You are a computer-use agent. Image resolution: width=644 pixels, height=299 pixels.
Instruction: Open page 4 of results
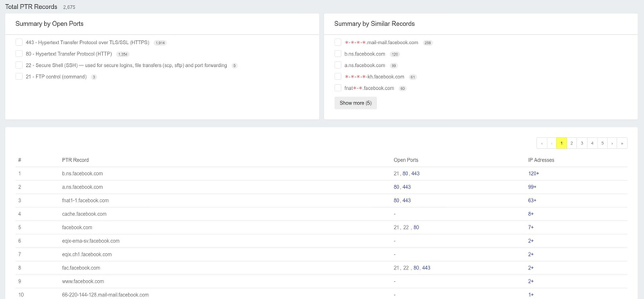(592, 143)
